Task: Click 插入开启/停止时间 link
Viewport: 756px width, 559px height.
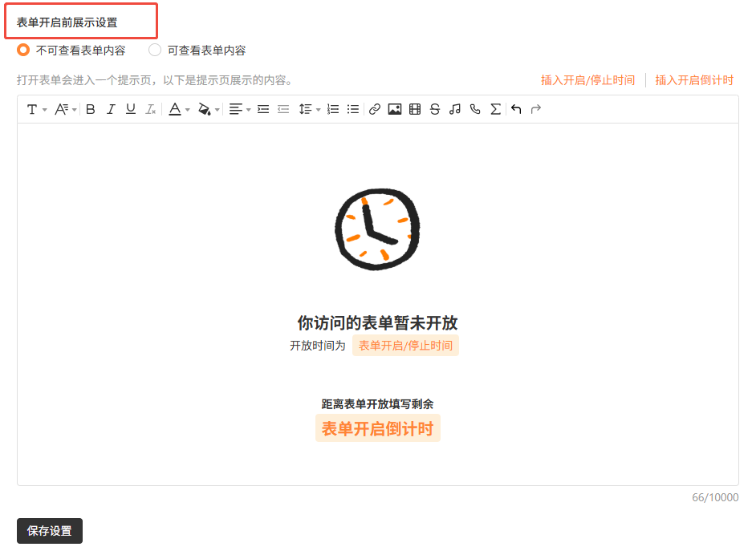Action: pyautogui.click(x=587, y=80)
